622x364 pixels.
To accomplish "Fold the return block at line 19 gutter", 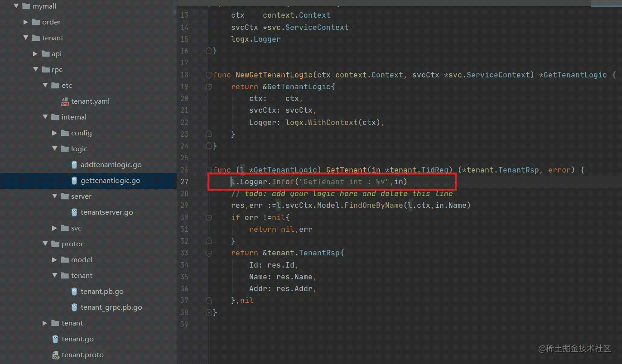I will 209,86.
